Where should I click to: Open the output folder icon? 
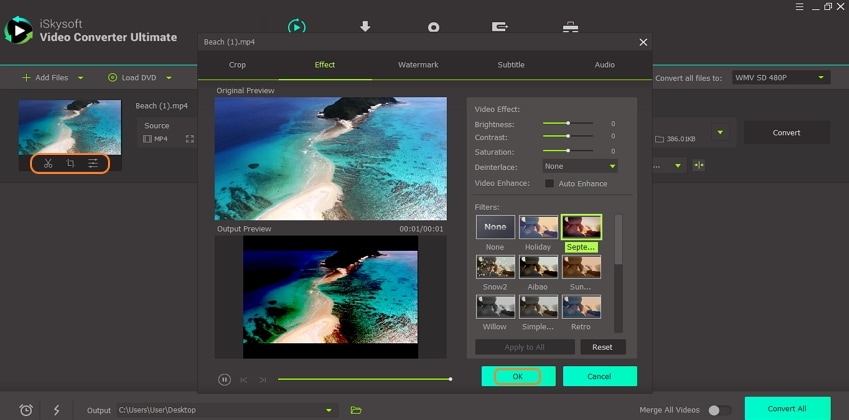(356, 410)
